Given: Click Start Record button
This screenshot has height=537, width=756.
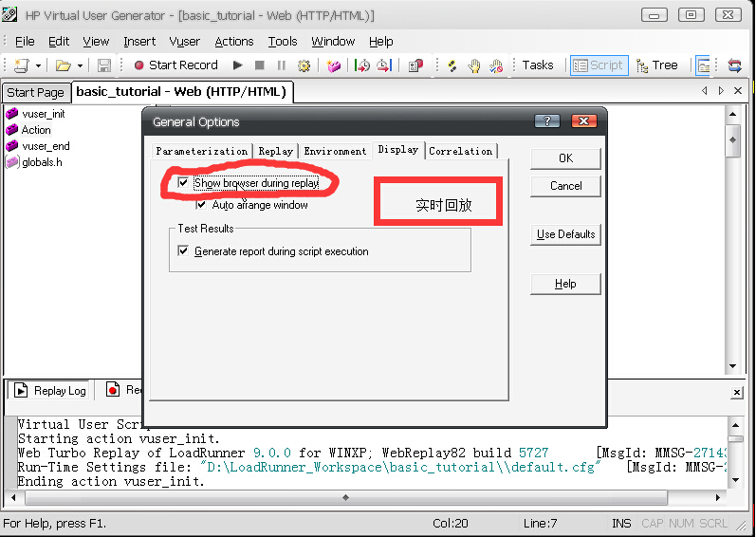Looking at the screenshot, I should [x=176, y=65].
